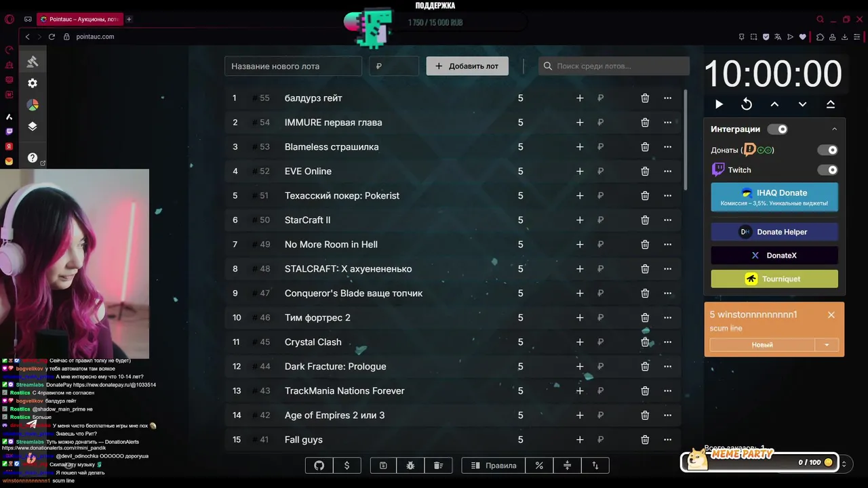Click the clear all lots trash-list icon

tap(438, 466)
